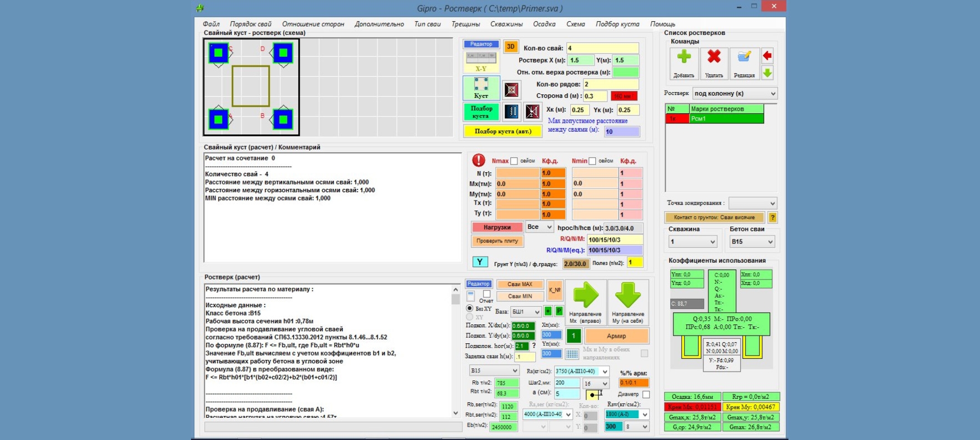Image resolution: width=980 pixels, height=440 pixels.
Task: Click the red exclamation warning icon
Action: pos(479,161)
